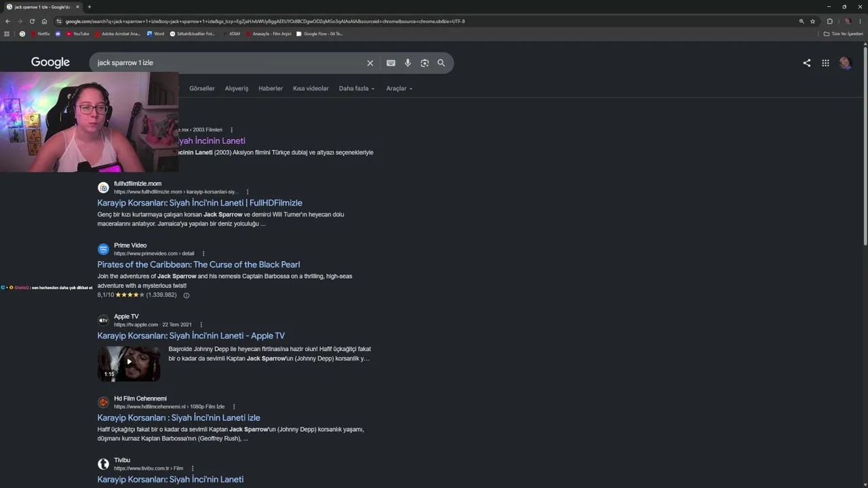Click the page vertical scrollbar

[865, 146]
